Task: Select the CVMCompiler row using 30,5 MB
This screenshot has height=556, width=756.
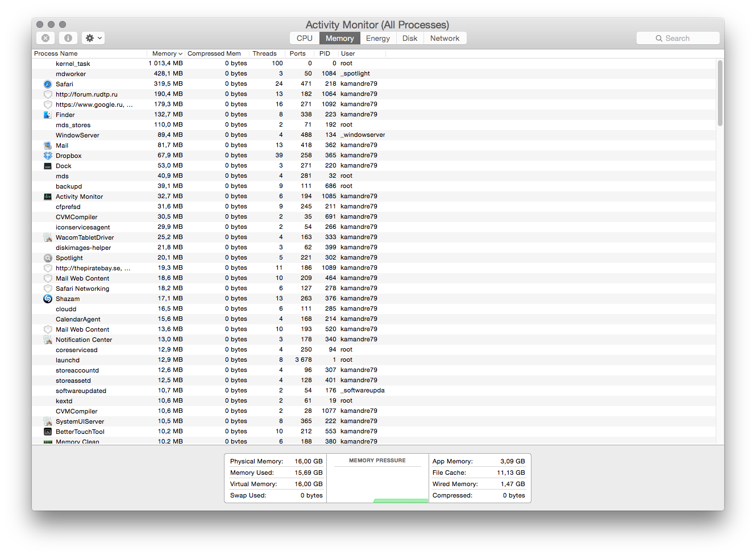Action: pyautogui.click(x=374, y=217)
